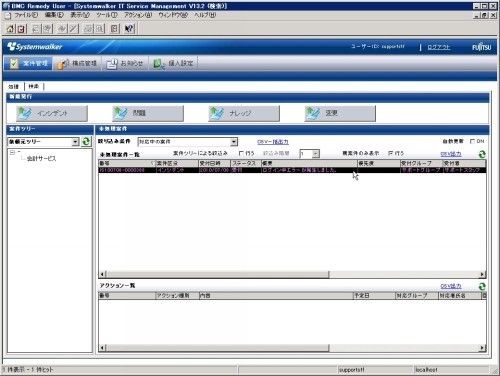This screenshot has height=376, width=500.
Task: Click 対応グループ column header in action list
Action: 417,295
